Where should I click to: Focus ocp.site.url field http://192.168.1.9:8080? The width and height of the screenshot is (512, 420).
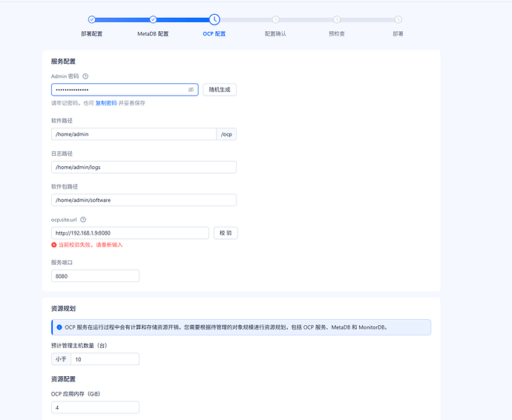(130, 233)
